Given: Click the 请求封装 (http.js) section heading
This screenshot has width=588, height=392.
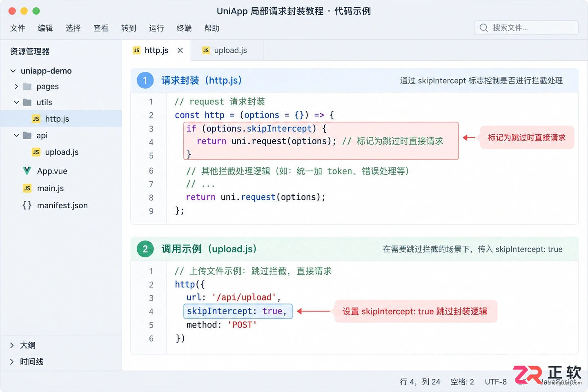Looking at the screenshot, I should coord(202,80).
